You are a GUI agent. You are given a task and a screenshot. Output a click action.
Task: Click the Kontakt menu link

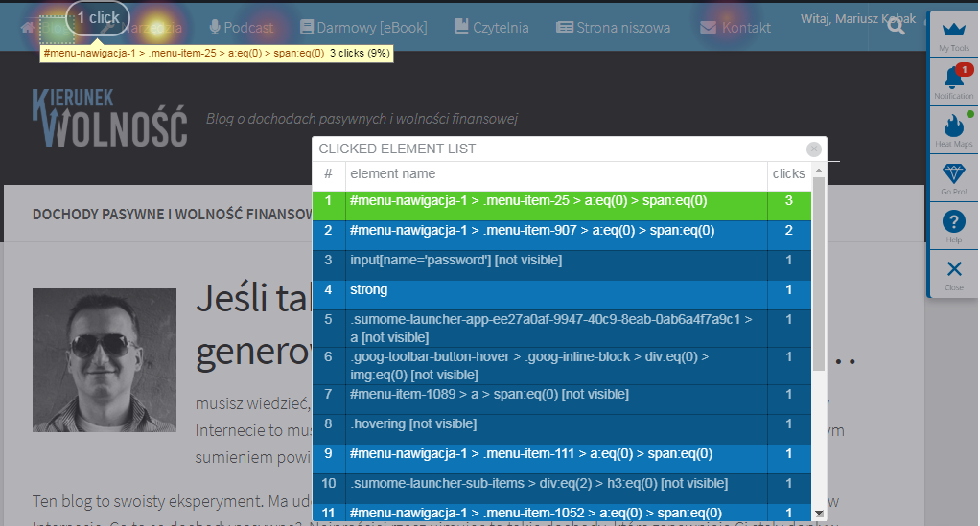click(x=735, y=28)
